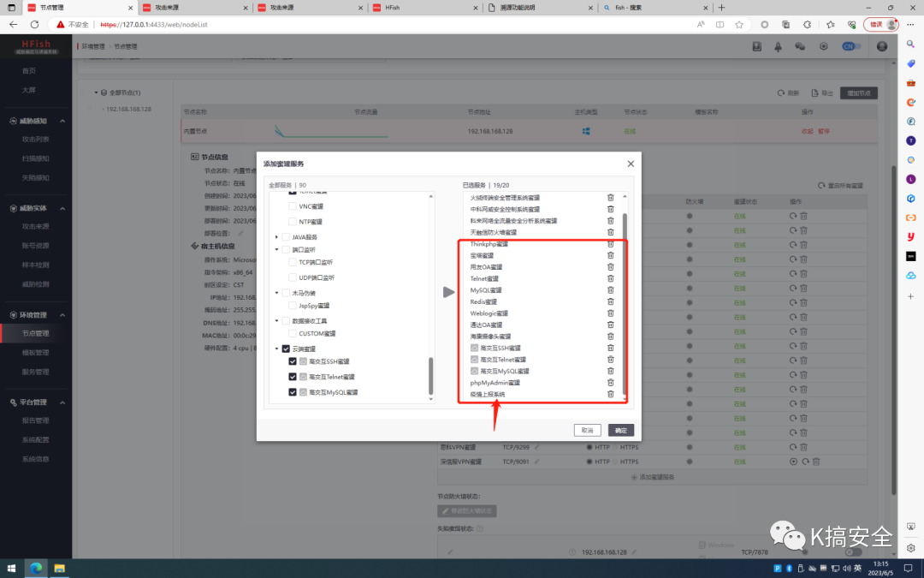Delete Redis蜜罐 from the selected list
Screen dimensions: 924x578
pyautogui.click(x=611, y=301)
